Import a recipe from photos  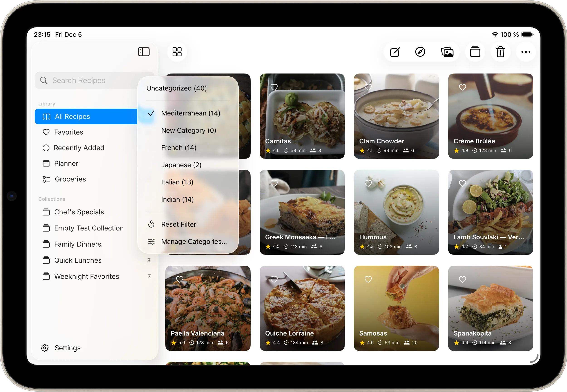coord(447,52)
